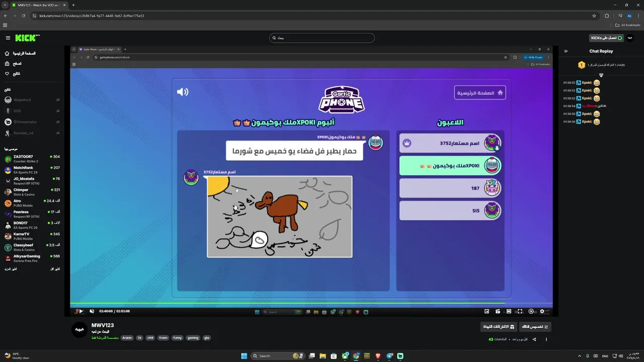Click the Get KICKs button
The width and height of the screenshot is (644, 362).
(x=606, y=38)
